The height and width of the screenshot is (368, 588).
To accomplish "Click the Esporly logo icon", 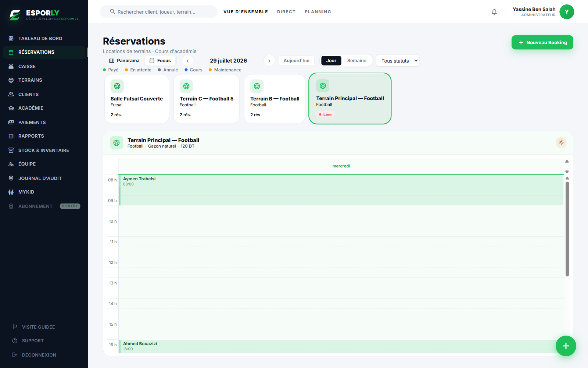I will point(15,15).
